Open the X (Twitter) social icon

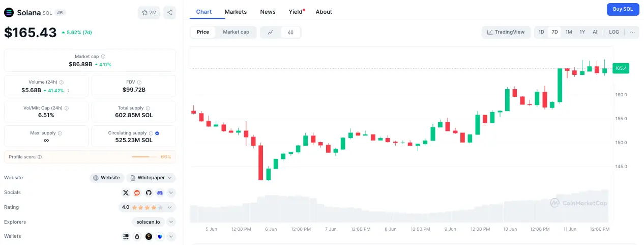tap(126, 193)
